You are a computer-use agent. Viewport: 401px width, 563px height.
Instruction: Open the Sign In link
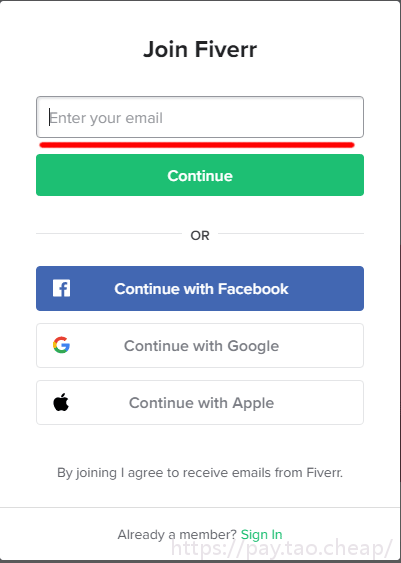(x=261, y=535)
